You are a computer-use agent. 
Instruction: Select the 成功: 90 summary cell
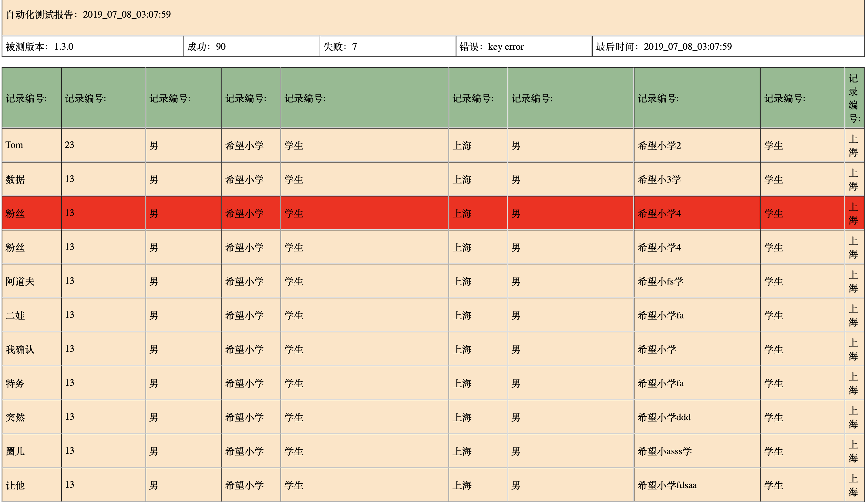(x=206, y=47)
